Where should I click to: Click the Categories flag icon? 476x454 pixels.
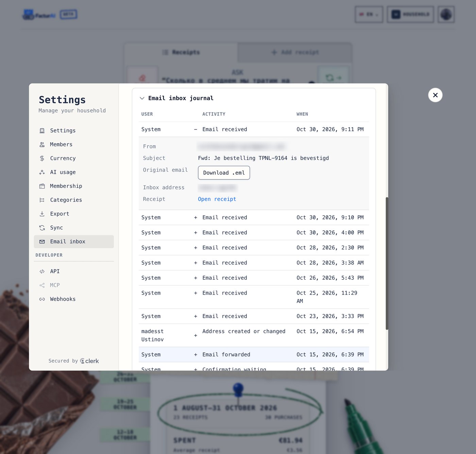click(x=42, y=200)
